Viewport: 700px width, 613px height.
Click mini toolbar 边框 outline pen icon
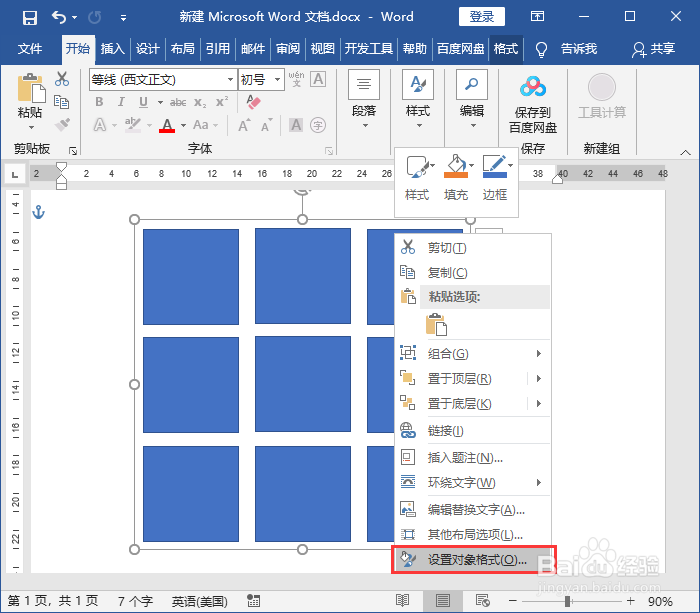495,167
